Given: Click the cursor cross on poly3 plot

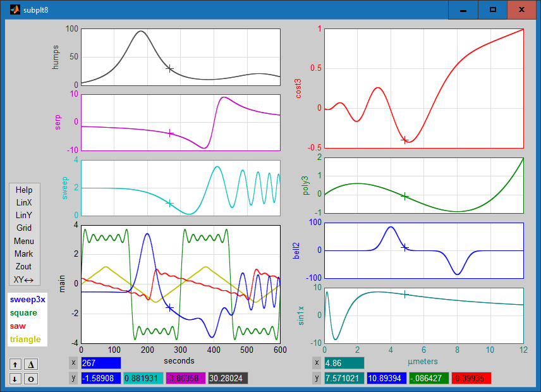Looking at the screenshot, I should point(404,197).
